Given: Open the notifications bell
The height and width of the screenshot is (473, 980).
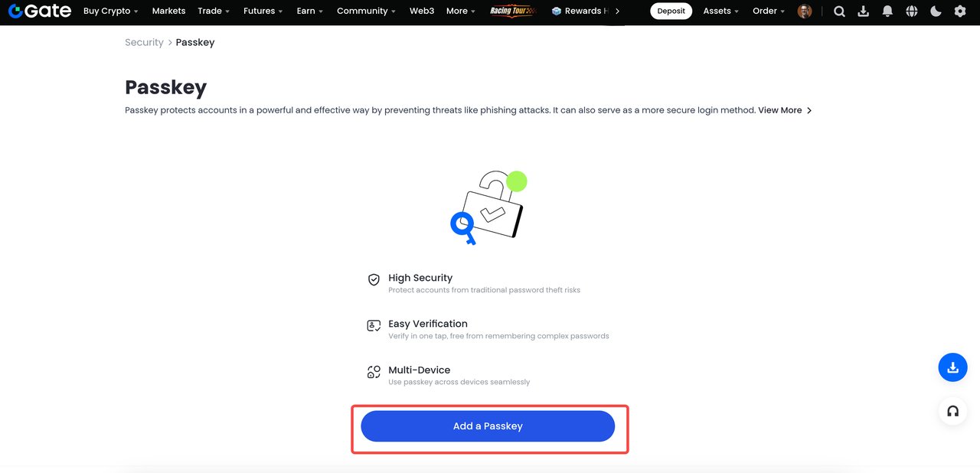Looking at the screenshot, I should [887, 11].
